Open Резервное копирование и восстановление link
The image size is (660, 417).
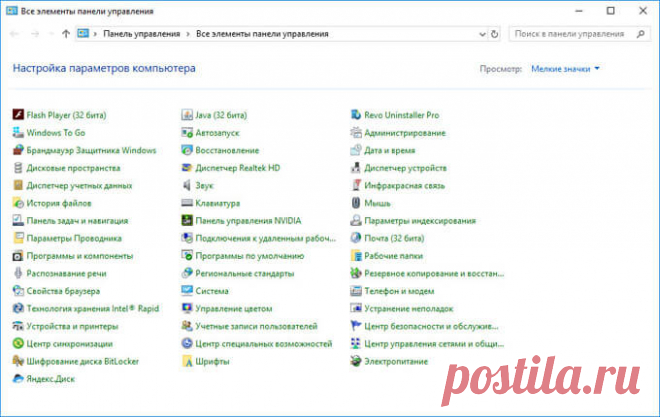434,274
